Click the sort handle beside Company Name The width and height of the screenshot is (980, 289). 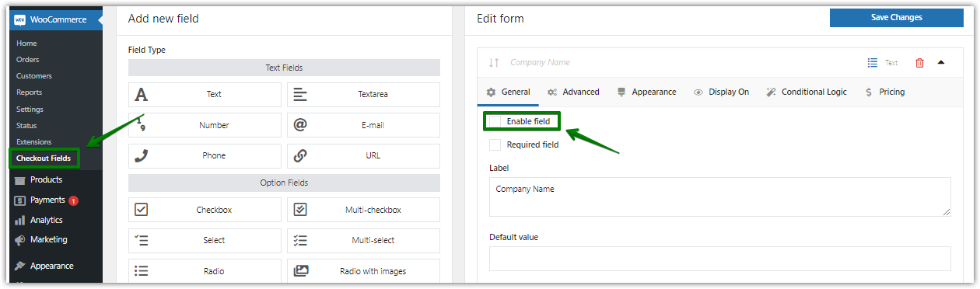494,63
